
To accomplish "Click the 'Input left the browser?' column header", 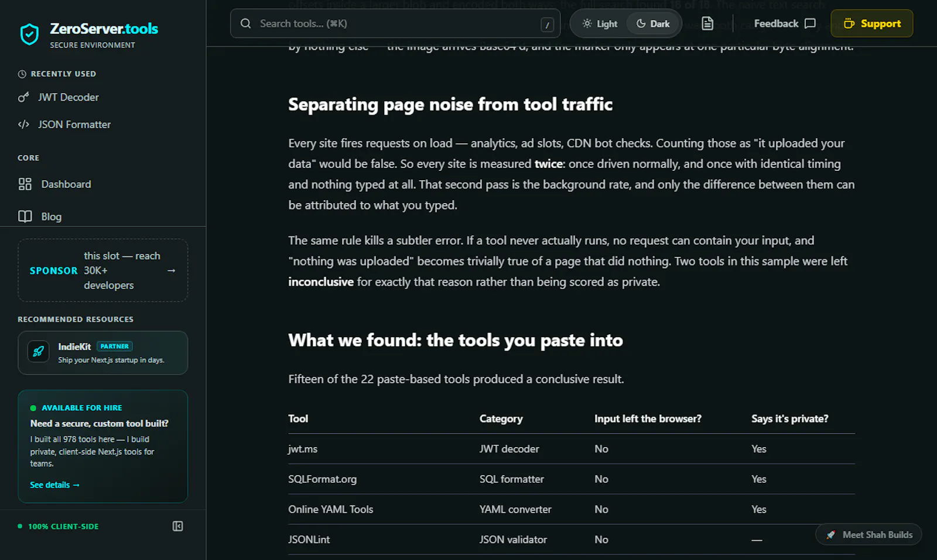I will pyautogui.click(x=648, y=419).
